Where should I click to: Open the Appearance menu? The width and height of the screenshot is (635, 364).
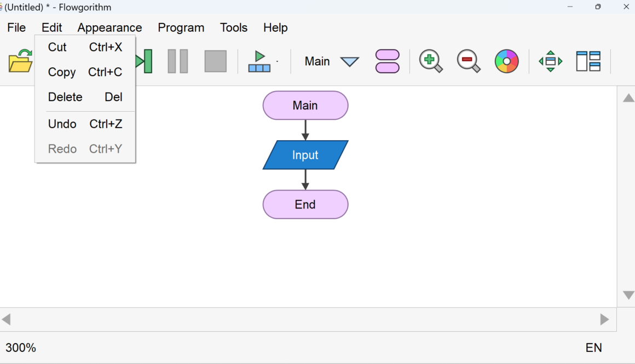point(109,27)
